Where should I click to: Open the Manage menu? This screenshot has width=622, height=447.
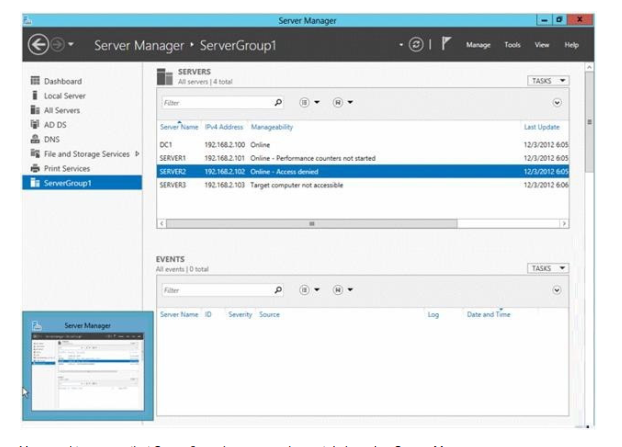click(x=478, y=45)
